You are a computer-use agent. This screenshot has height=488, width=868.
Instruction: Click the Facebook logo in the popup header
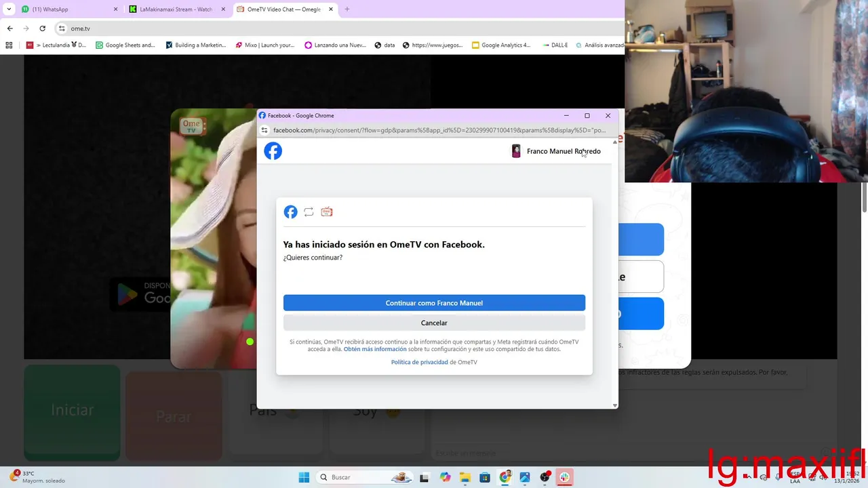pos(273,151)
